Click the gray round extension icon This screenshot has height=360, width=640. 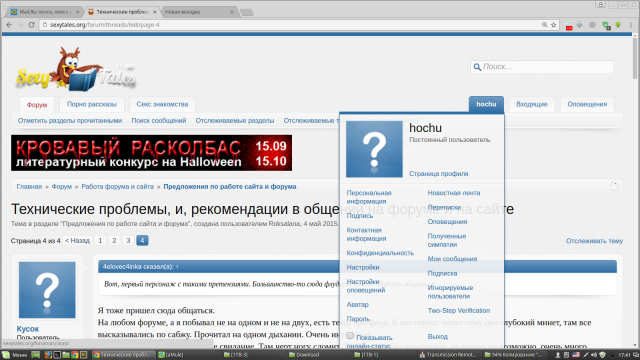click(x=592, y=25)
